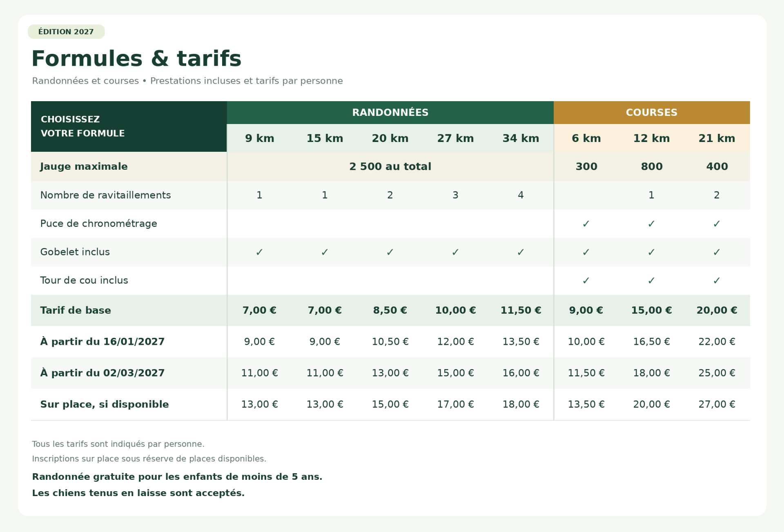The image size is (784, 532).
Task: Click price 16,50 € in 12 km column
Action: point(651,342)
